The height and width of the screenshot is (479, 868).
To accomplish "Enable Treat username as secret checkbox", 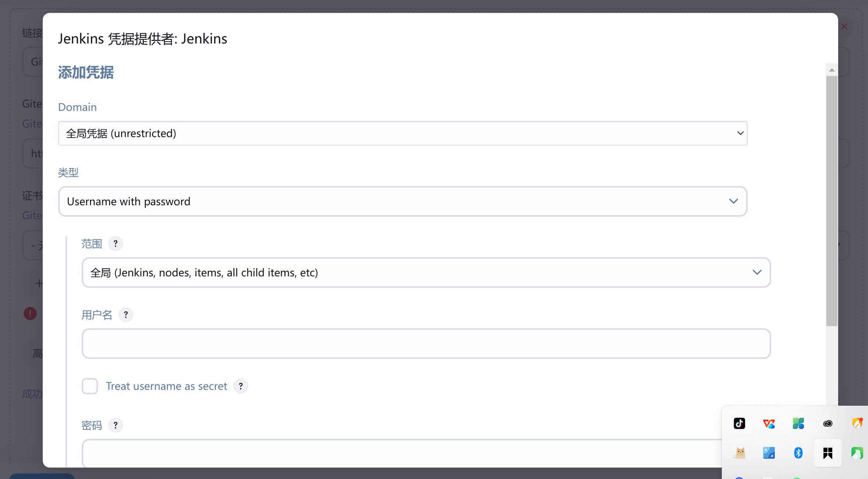I will coord(90,386).
